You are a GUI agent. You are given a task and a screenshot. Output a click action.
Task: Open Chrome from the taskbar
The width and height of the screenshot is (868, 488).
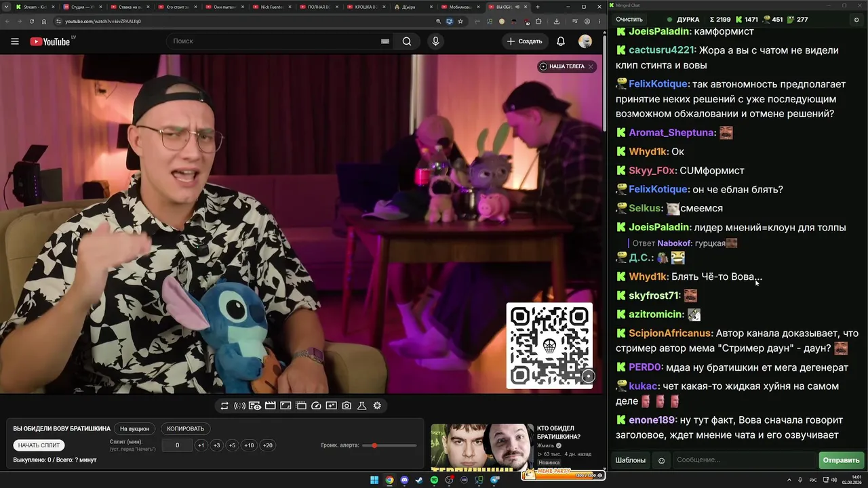tap(389, 481)
